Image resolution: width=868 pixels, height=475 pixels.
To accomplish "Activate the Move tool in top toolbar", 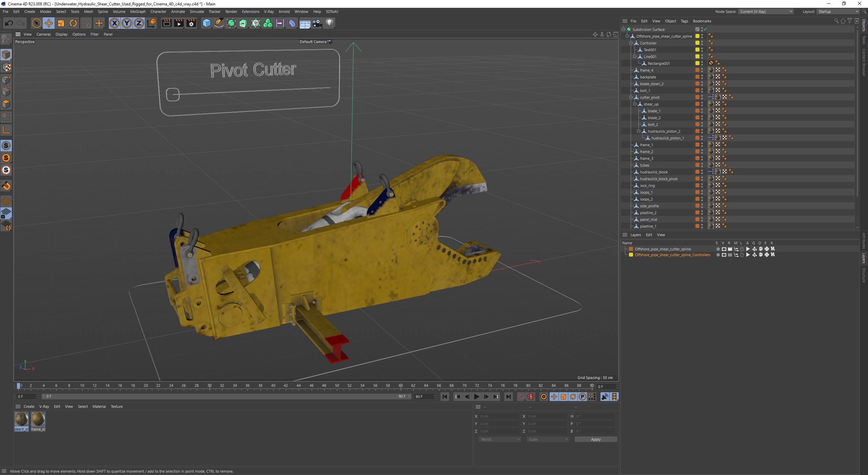I will coord(48,23).
